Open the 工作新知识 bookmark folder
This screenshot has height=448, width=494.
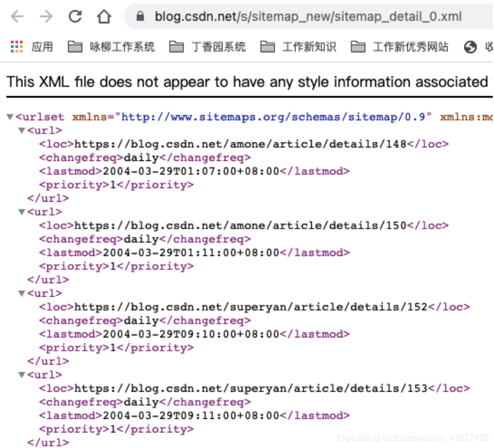[298, 46]
